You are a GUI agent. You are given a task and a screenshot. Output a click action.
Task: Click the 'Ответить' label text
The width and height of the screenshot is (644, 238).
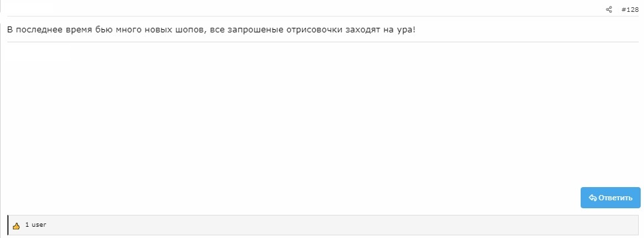click(x=615, y=198)
